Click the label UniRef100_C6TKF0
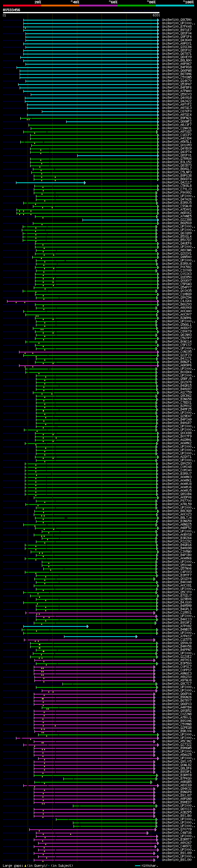Image resolution: width=197 pixels, height=868 pixels. coord(177,111)
